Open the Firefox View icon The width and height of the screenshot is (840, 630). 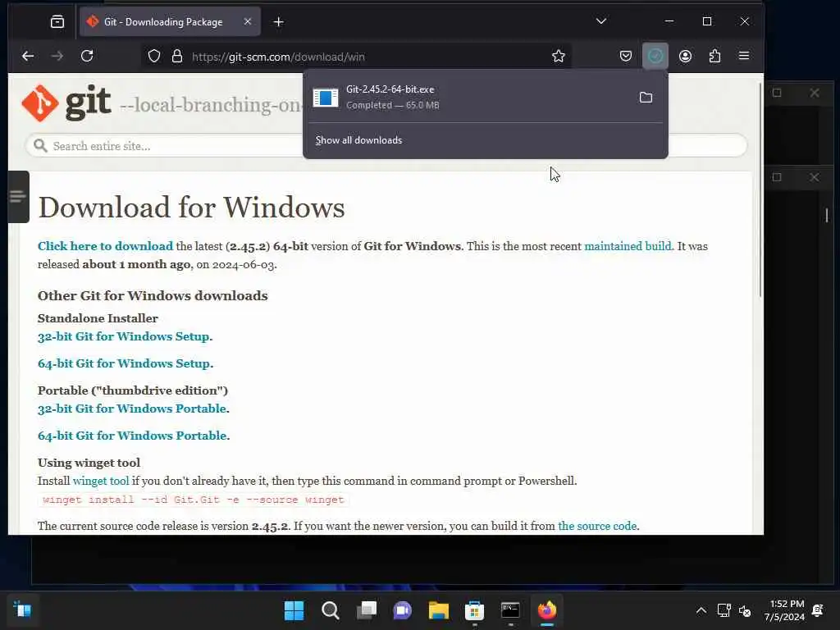tap(57, 21)
